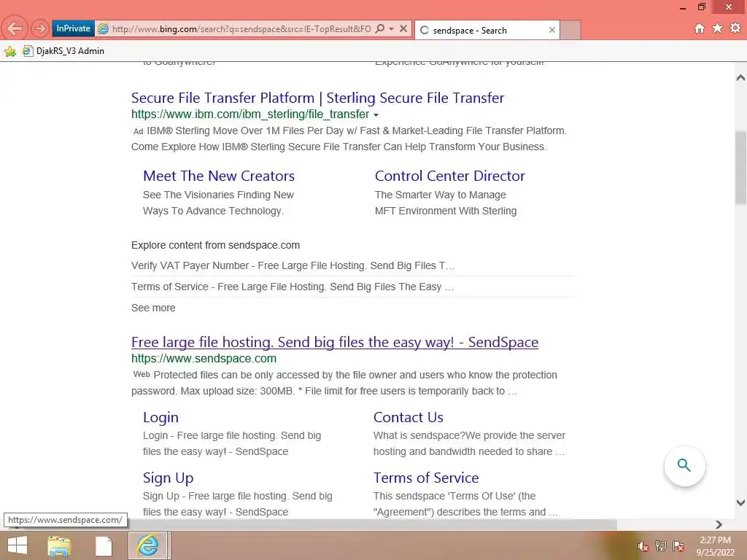Viewport: 747px width, 560px height.
Task: Click the 'Ad' label before IBM text
Action: [x=138, y=131]
